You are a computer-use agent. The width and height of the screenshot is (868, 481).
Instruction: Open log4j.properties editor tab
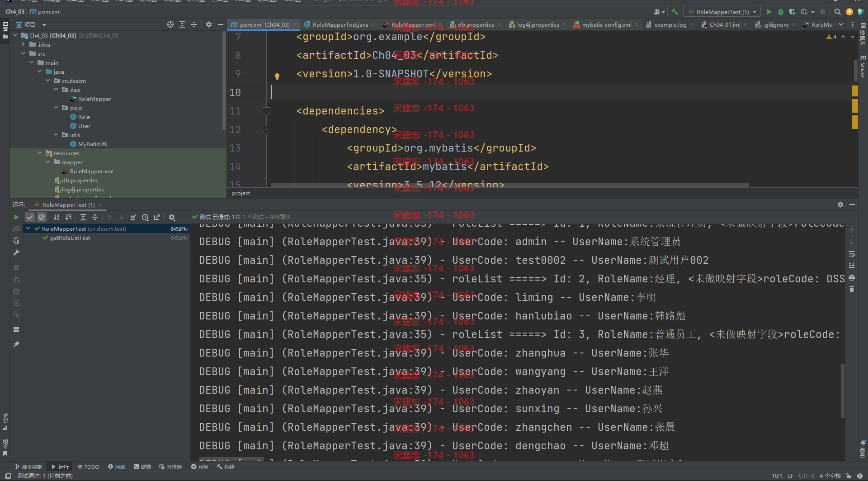(x=538, y=24)
